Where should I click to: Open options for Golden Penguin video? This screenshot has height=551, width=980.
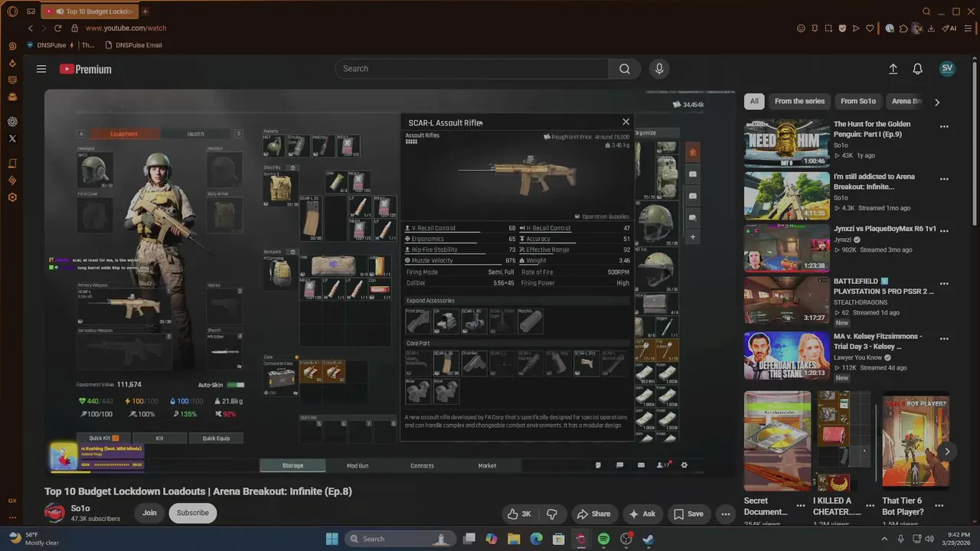tap(944, 127)
